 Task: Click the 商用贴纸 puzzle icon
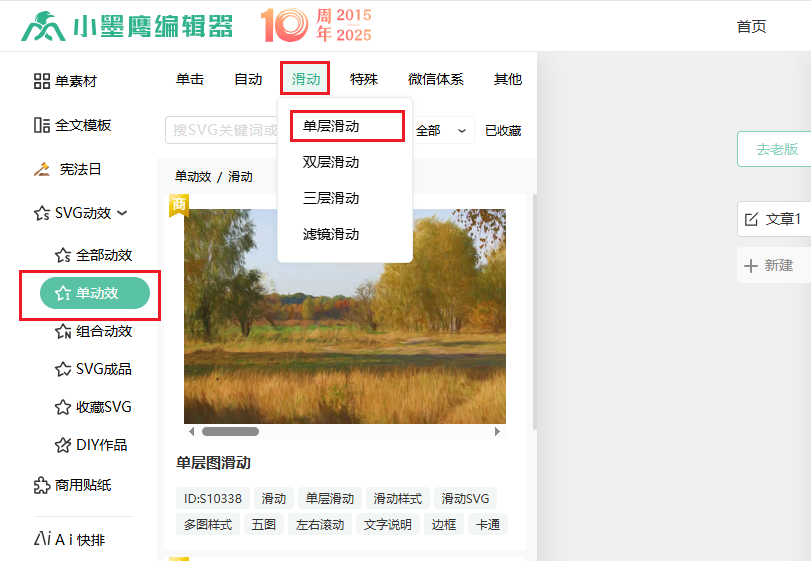[42, 485]
